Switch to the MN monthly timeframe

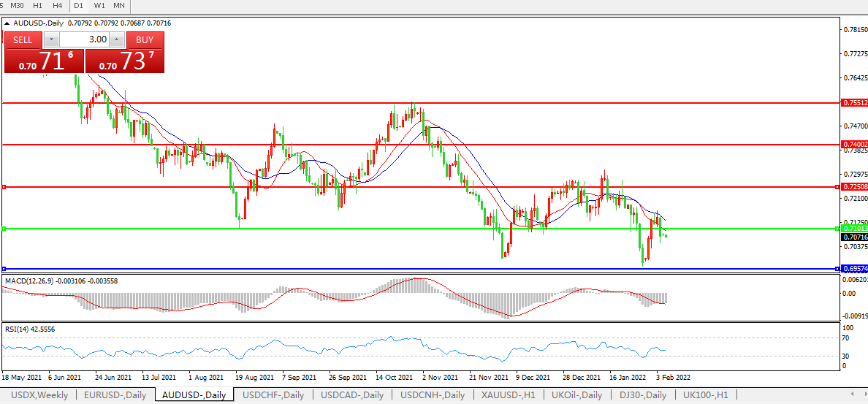118,6
